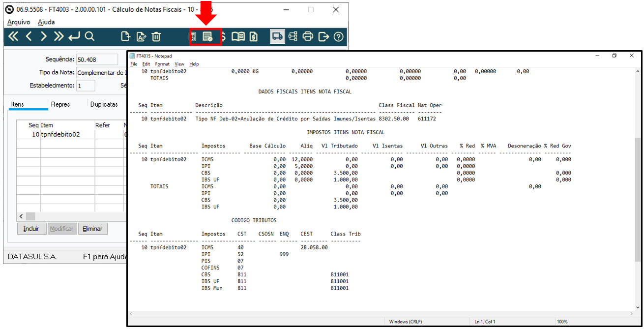Viewport: 644px width, 329px height.
Task: Click the go-to record arrow icon
Action: (74, 36)
